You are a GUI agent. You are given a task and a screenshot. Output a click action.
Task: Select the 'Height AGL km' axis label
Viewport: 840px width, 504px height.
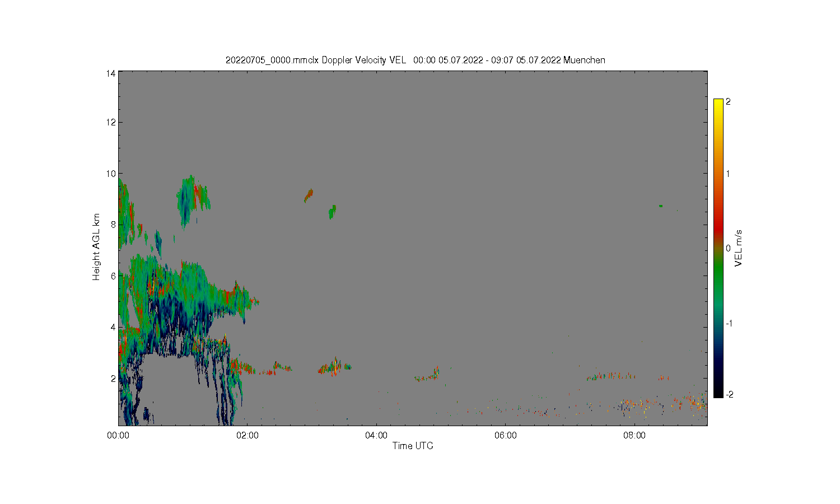click(x=96, y=247)
